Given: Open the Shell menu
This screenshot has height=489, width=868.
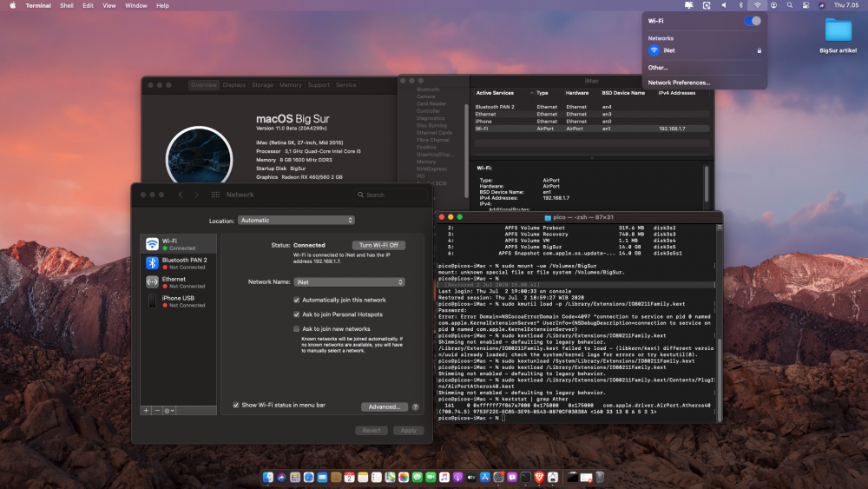Looking at the screenshot, I should click(x=67, y=5).
